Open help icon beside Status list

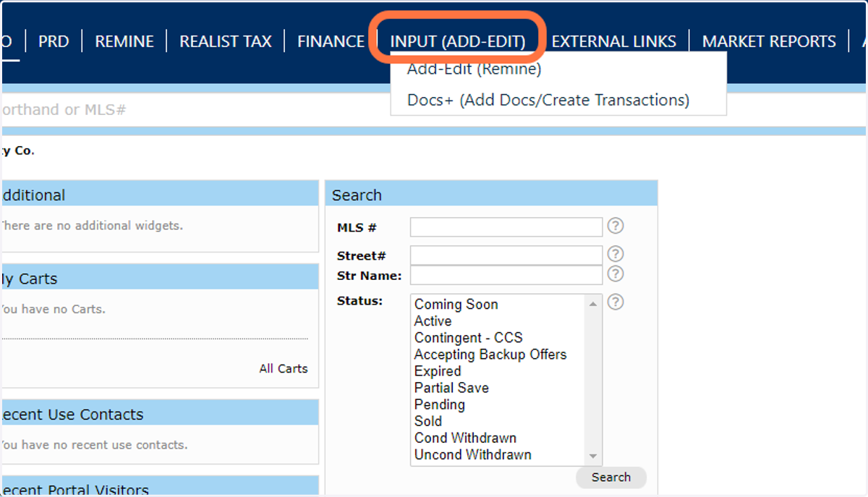point(615,302)
